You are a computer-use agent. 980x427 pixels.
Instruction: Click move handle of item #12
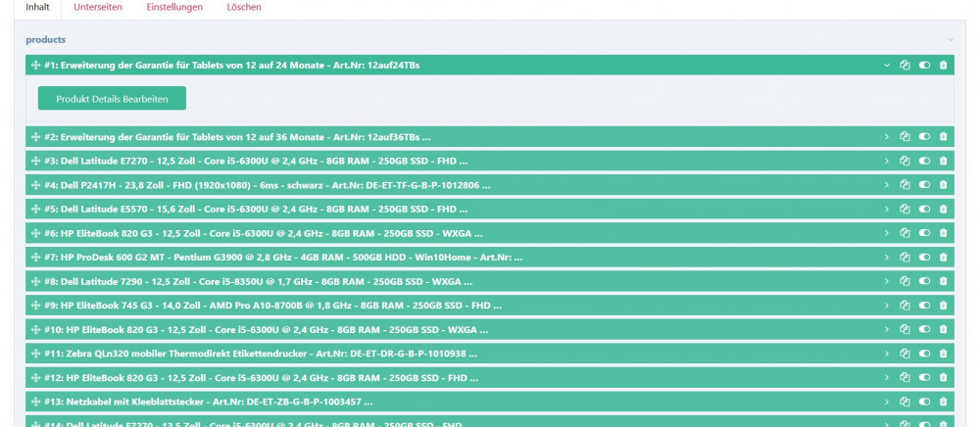point(35,378)
